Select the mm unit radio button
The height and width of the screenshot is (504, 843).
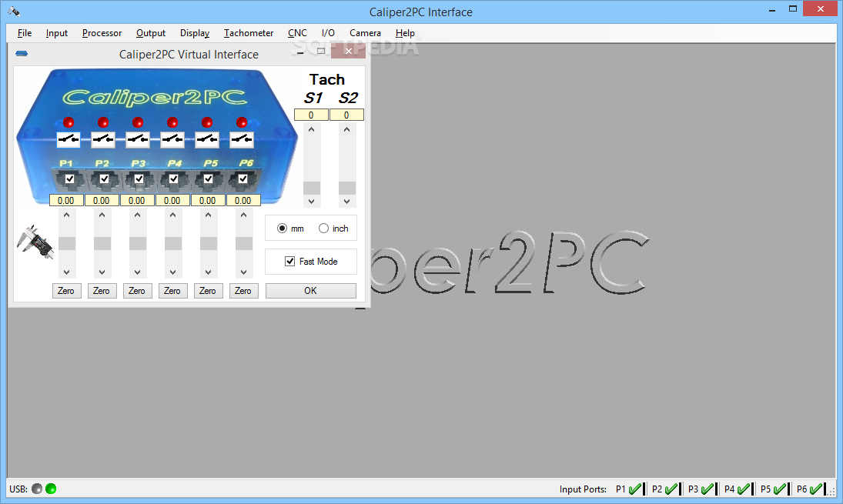(283, 229)
